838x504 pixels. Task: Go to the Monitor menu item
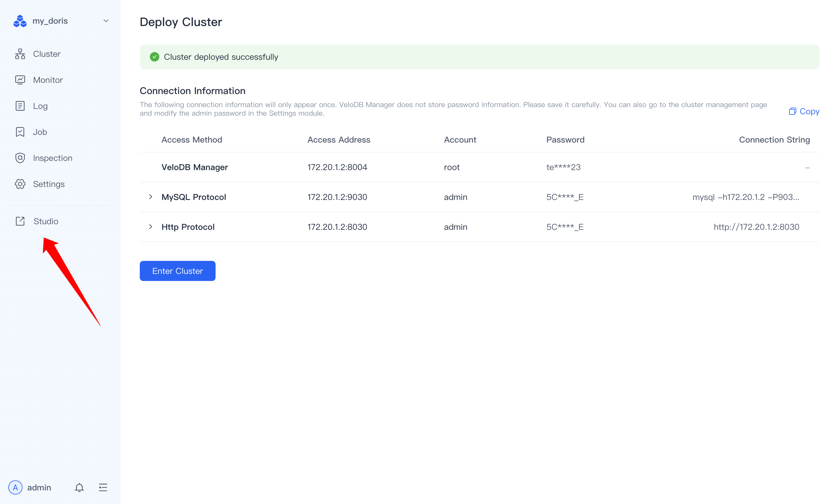(48, 80)
